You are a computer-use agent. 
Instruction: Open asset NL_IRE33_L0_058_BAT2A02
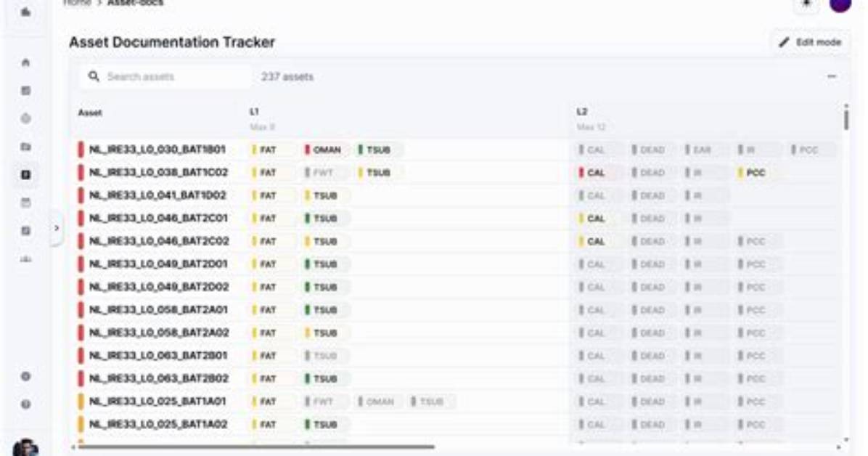click(x=159, y=333)
